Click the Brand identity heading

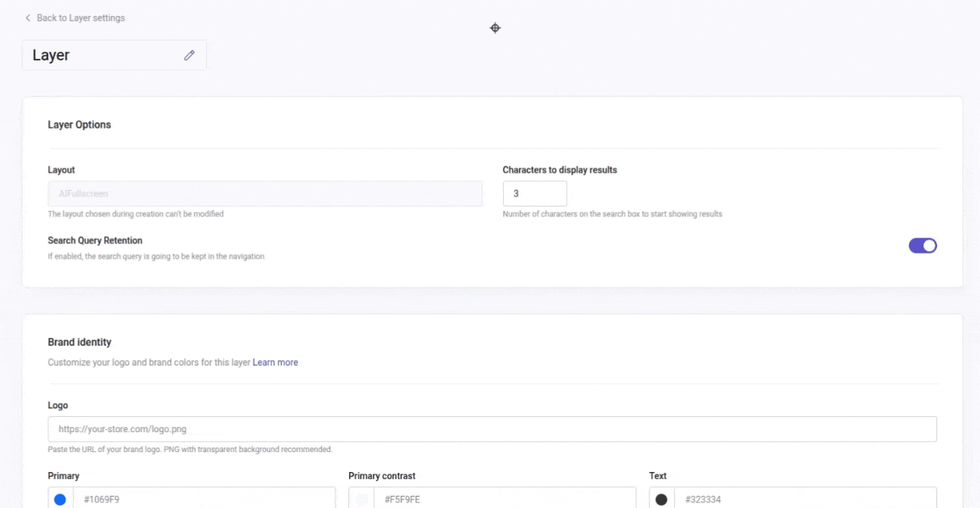pos(80,342)
